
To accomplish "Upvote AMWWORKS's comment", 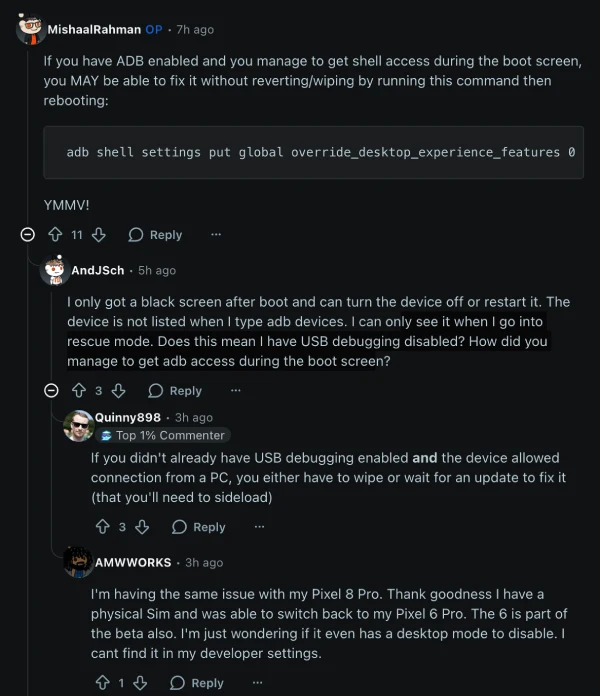I will [x=101, y=683].
